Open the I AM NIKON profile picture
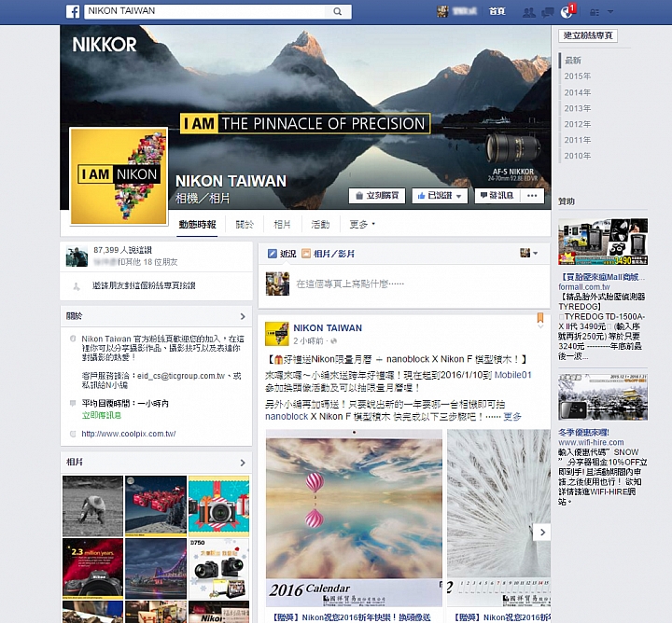Image resolution: width=672 pixels, height=623 pixels. coord(119,175)
